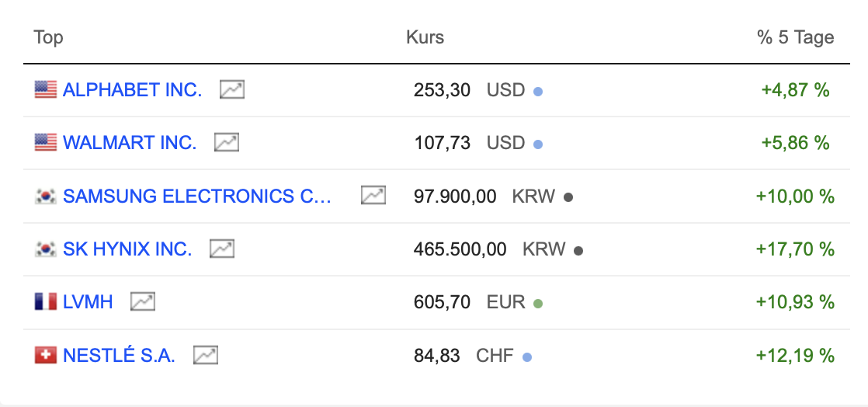Click chart icon beside LVMH

point(143,301)
